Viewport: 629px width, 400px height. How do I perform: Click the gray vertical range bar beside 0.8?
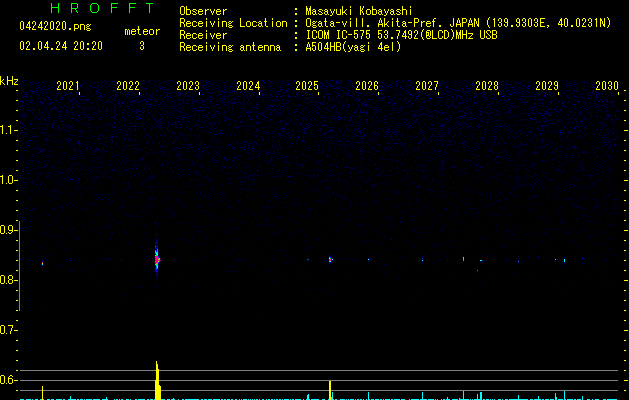19,266
